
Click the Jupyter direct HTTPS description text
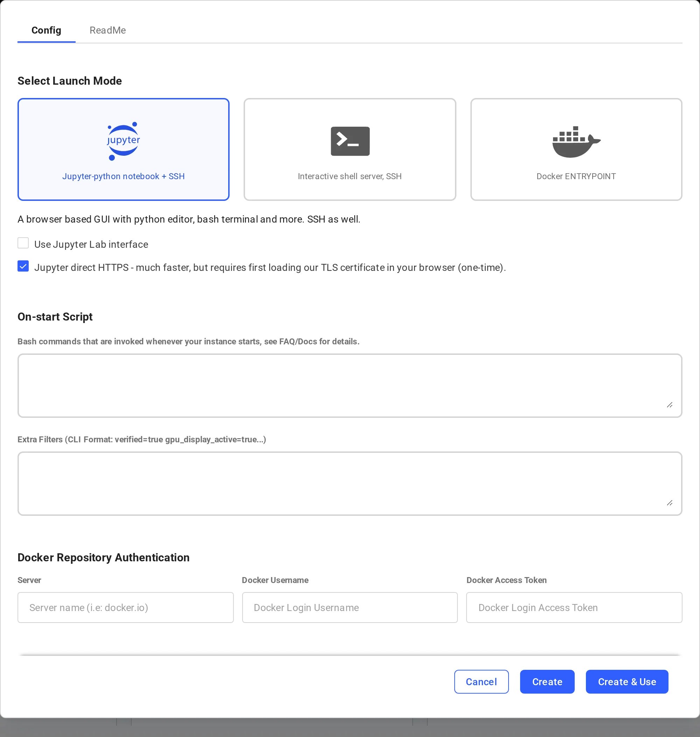pos(270,268)
